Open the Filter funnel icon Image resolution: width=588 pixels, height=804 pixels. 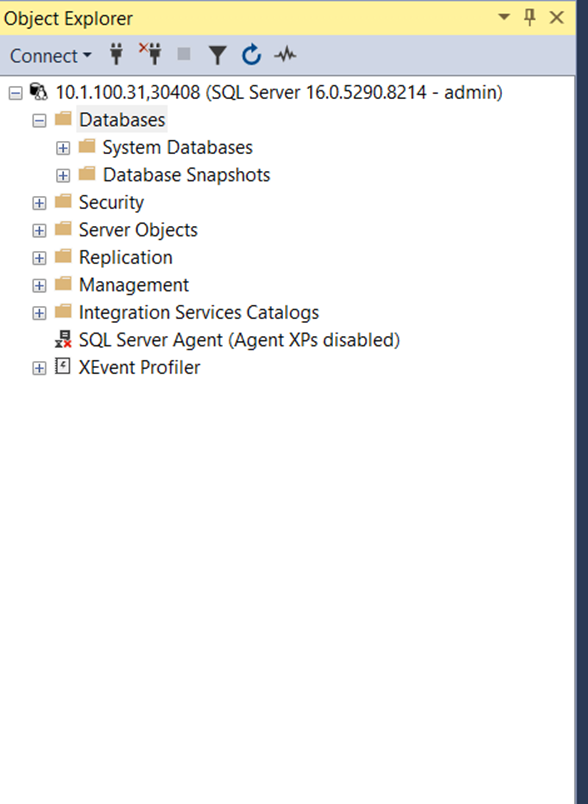coord(217,55)
